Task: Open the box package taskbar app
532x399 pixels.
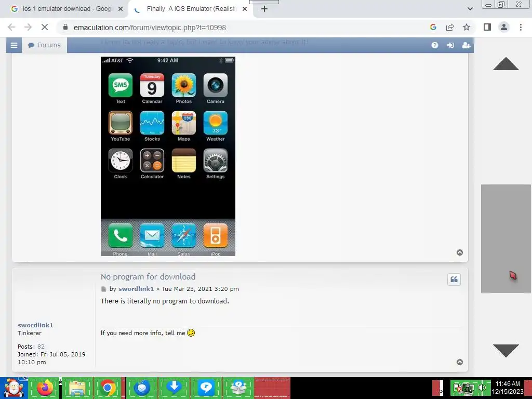Action: point(238,388)
